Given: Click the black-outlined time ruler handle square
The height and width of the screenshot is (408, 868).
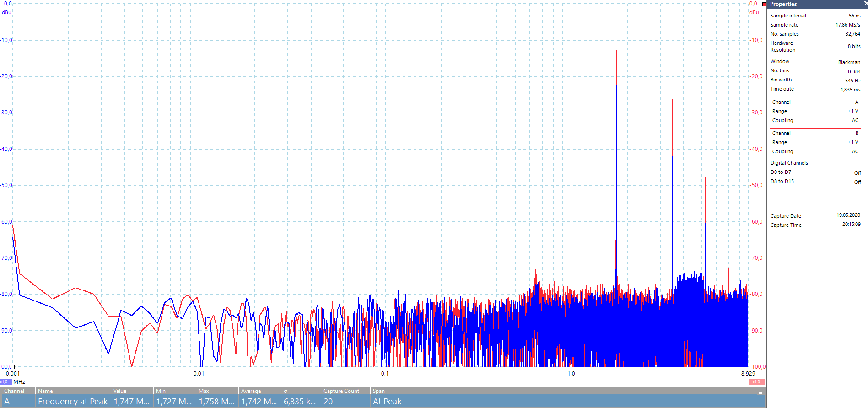Looking at the screenshot, I should click(13, 367).
